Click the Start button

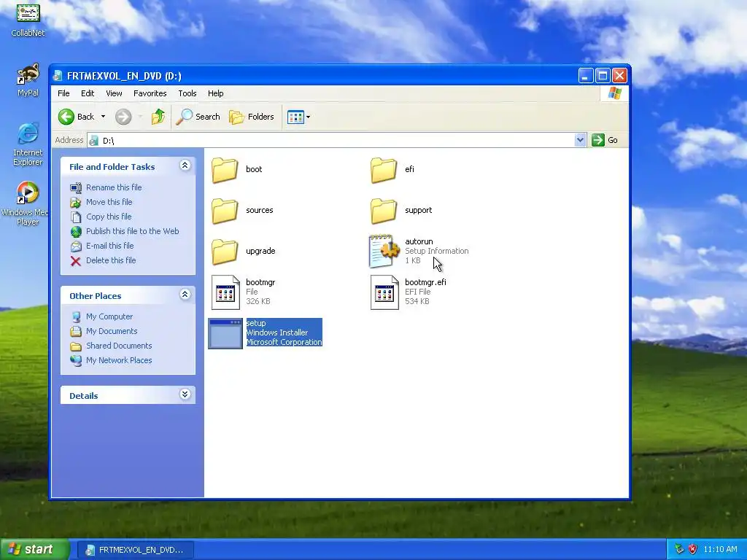[x=34, y=550]
